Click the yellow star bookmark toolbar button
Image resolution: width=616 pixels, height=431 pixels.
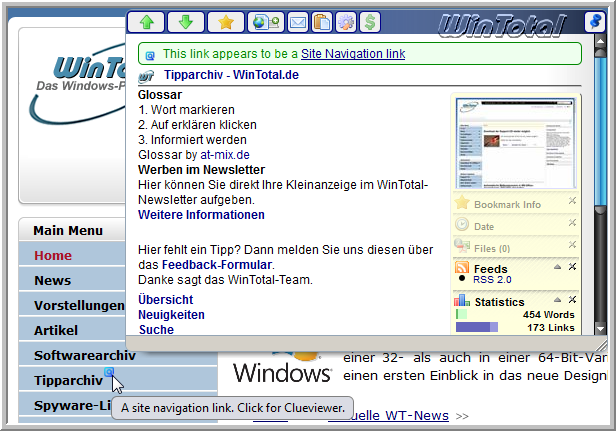click(x=226, y=22)
